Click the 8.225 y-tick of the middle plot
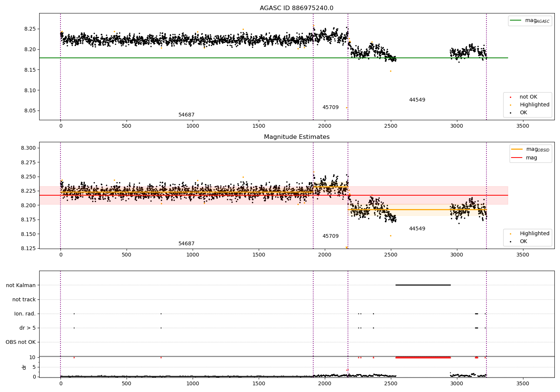The width and height of the screenshot is (560, 392). tap(28, 191)
